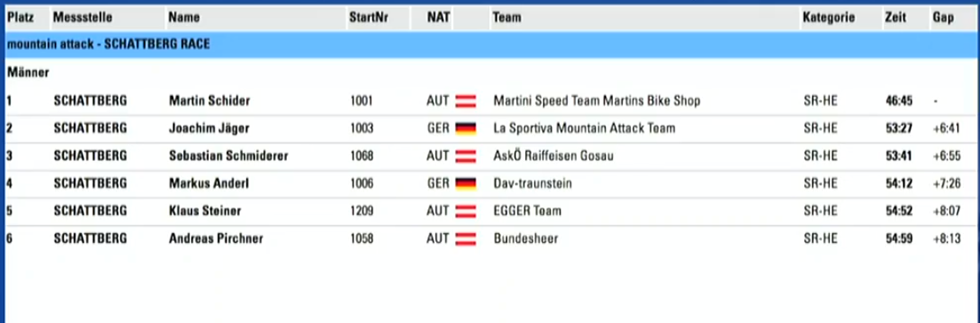This screenshot has height=323, width=980.
Task: Sort by the Messstelle column header
Action: (x=83, y=18)
